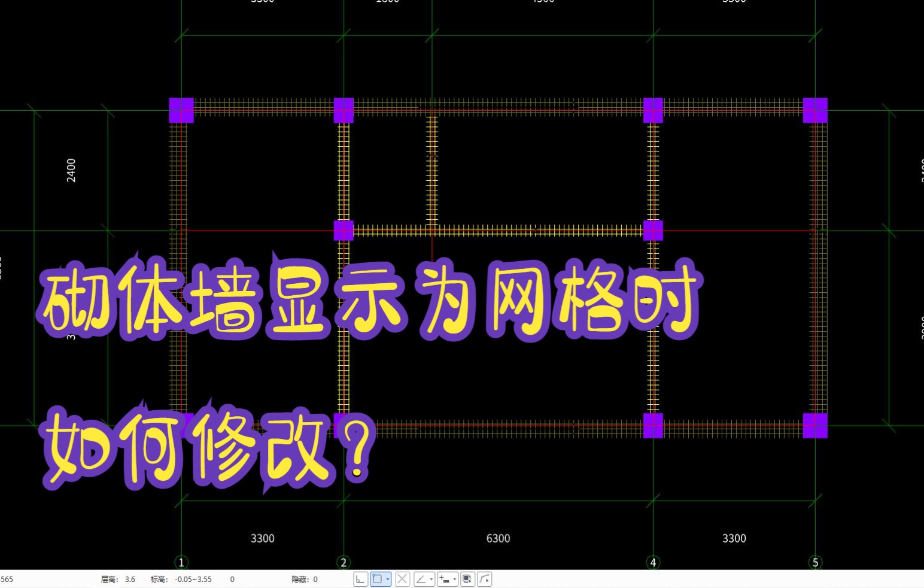
Task: Click the highlighted box-select toolbar icon
Action: (x=377, y=579)
